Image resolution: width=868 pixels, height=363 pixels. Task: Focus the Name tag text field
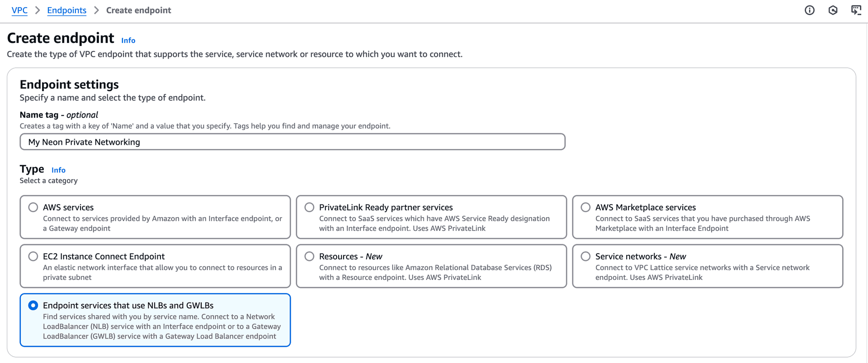pos(292,142)
